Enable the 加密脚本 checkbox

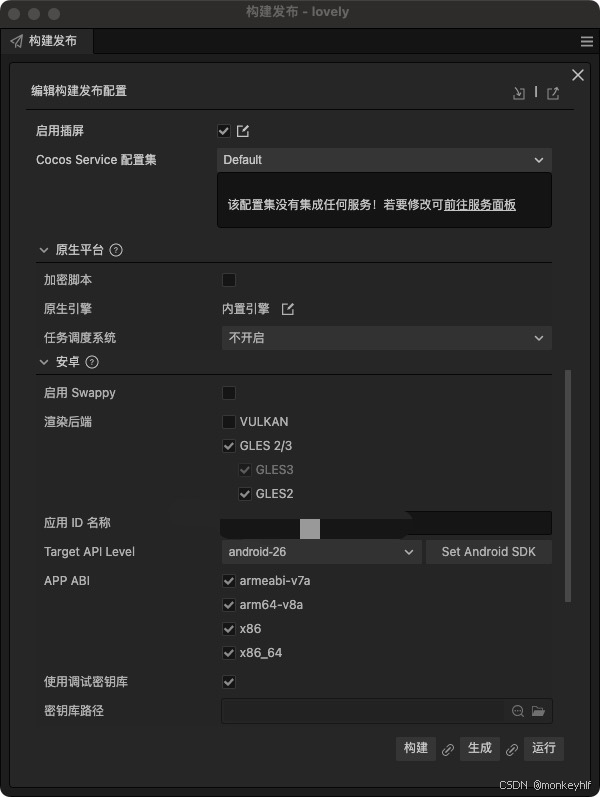[x=229, y=280]
